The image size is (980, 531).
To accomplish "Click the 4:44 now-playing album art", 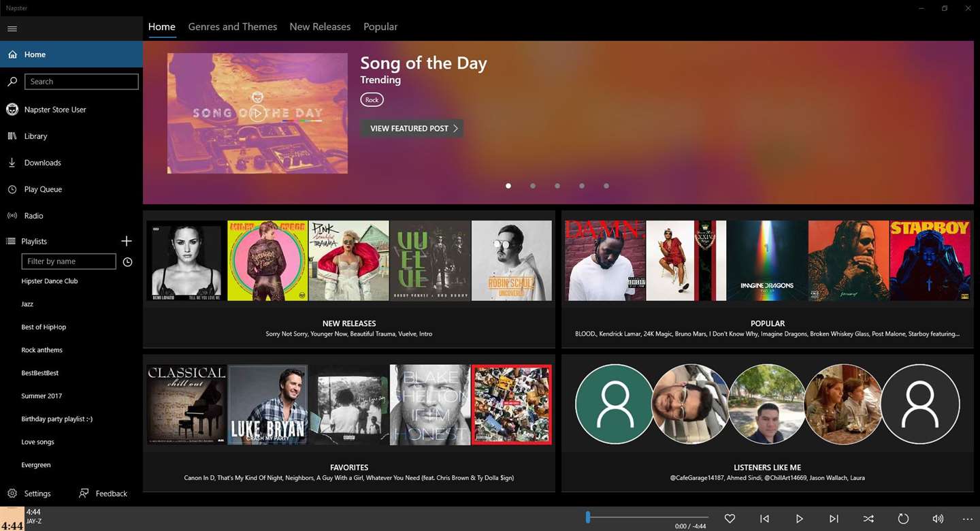I will point(12,519).
